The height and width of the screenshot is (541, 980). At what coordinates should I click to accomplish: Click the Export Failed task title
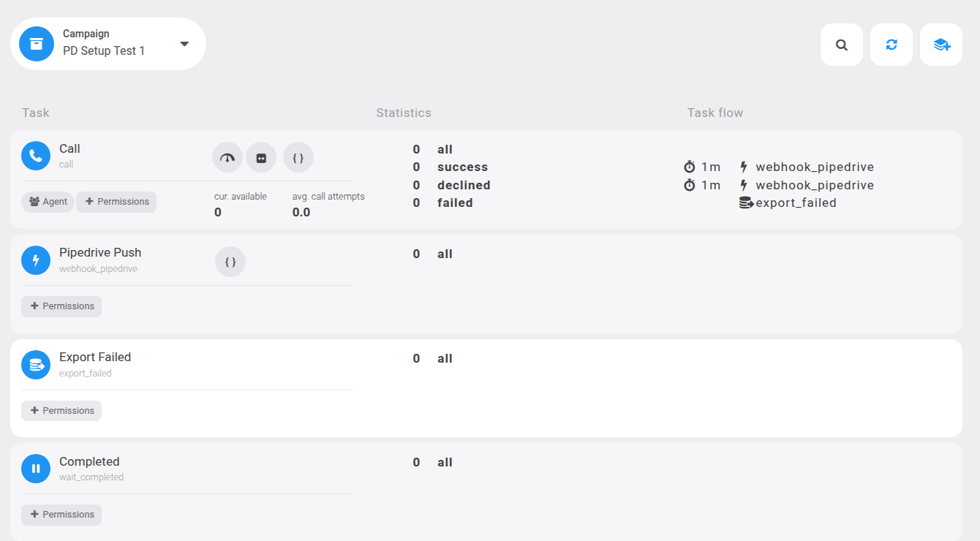tap(95, 357)
